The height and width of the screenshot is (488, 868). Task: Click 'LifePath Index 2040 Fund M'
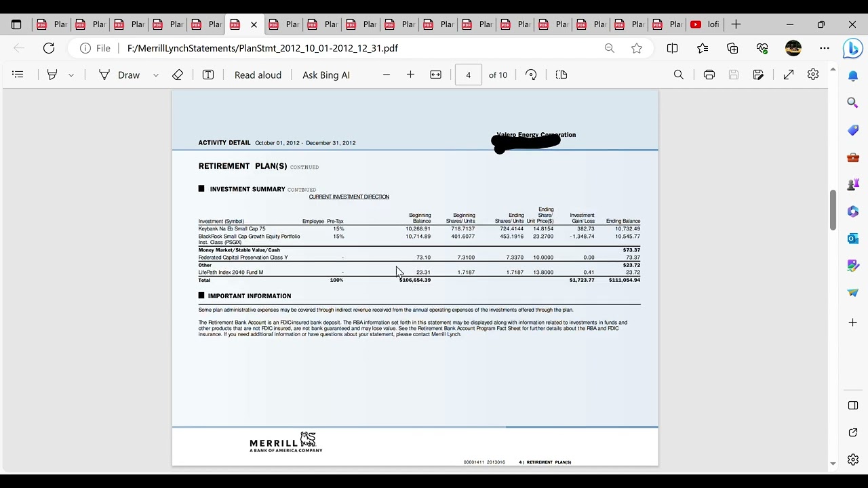pos(231,272)
